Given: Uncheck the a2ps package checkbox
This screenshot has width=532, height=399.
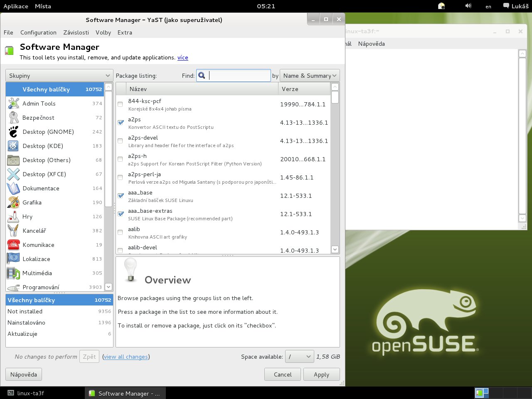Looking at the screenshot, I should [121, 123].
